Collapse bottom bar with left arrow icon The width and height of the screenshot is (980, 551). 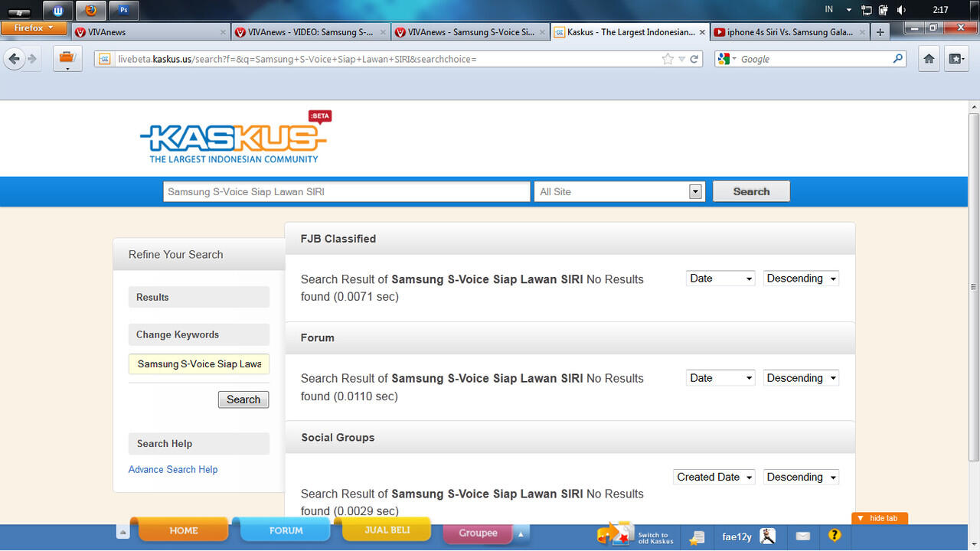coord(122,533)
